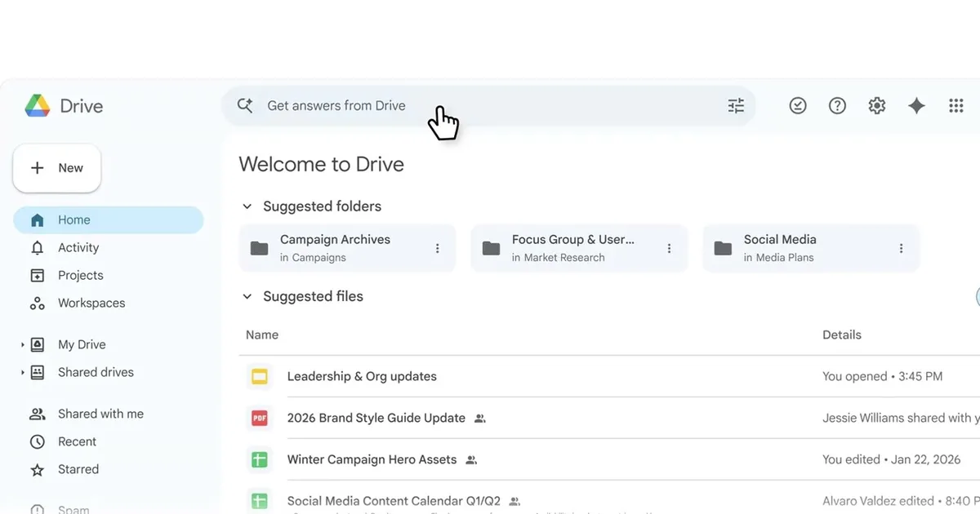Click the Focus Group & User folder icon
Screen dimensions: 980x514
point(491,248)
